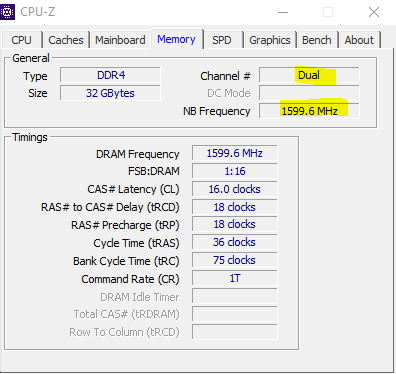Click the NB Frequency value field
The image size is (396, 374).
[309, 111]
